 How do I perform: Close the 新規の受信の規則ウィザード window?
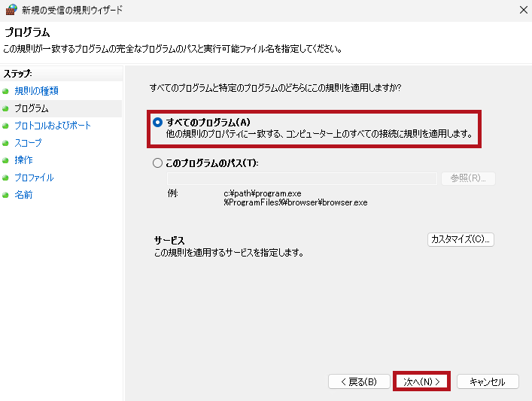[524, 10]
